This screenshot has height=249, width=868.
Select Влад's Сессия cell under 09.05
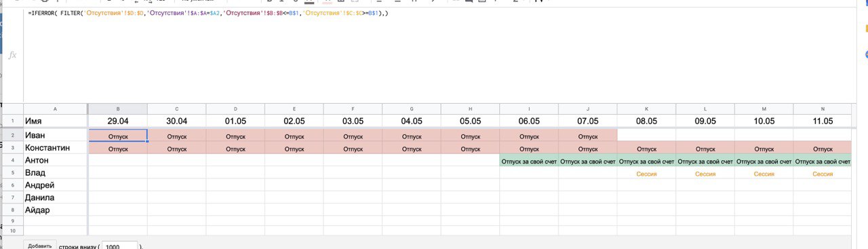[x=705, y=173]
